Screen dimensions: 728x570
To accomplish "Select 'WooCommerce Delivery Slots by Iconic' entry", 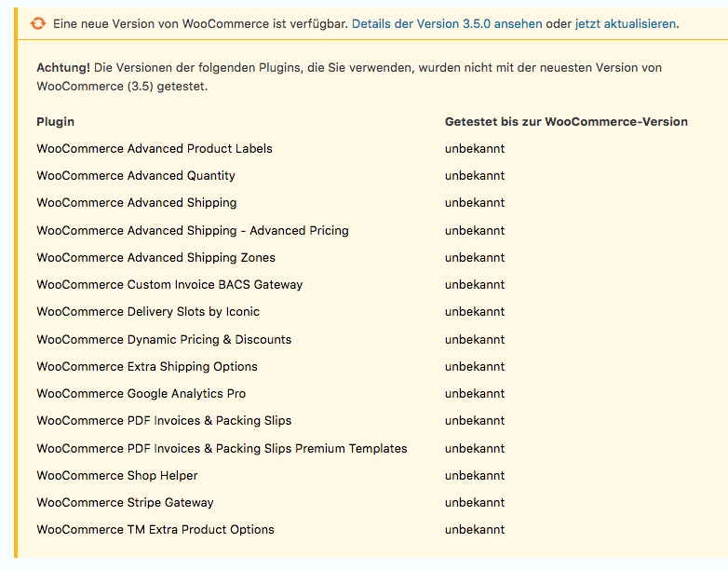I will pyautogui.click(x=148, y=311).
